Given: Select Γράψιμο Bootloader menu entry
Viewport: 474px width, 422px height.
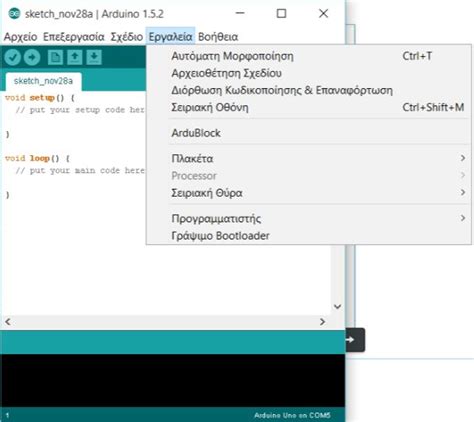Looking at the screenshot, I should (x=309, y=236).
